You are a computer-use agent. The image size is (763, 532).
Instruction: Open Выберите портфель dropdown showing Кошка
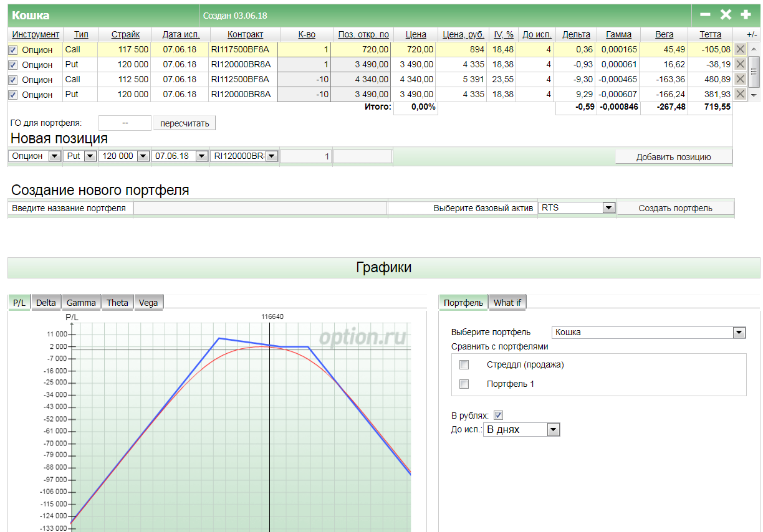649,333
